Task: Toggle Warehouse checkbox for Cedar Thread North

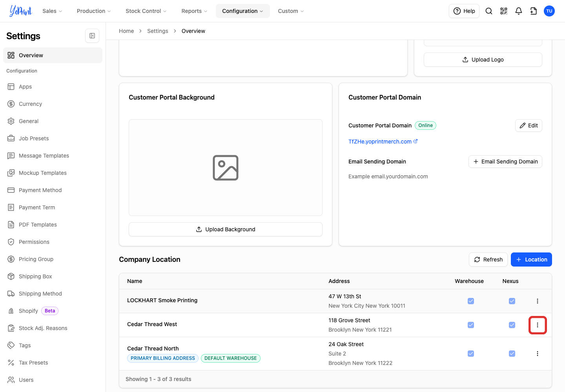Action: coord(471,354)
